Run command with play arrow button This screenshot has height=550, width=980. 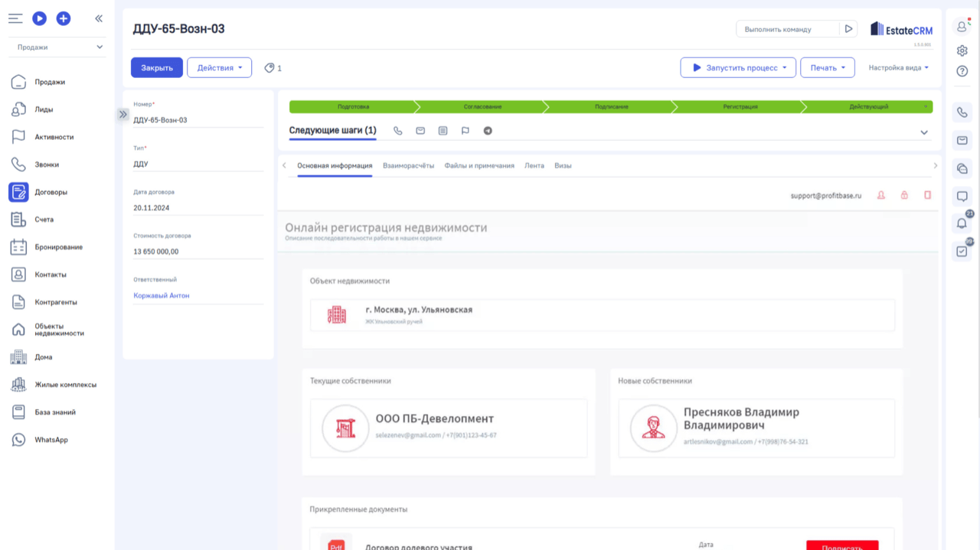(848, 29)
